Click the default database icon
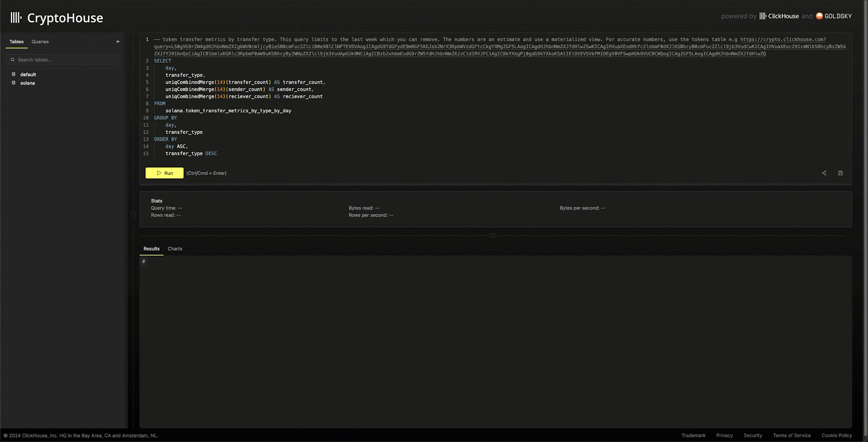 pyautogui.click(x=14, y=74)
